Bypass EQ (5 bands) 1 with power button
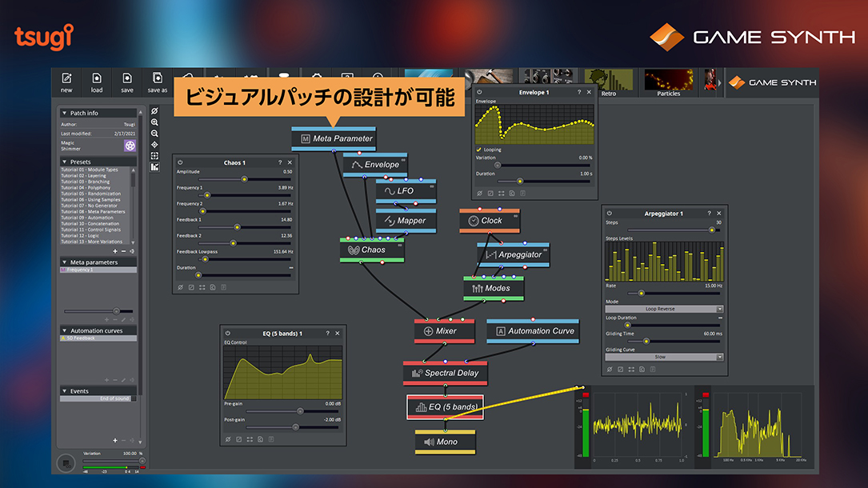Screen dimensions: 868x488 coord(227,333)
